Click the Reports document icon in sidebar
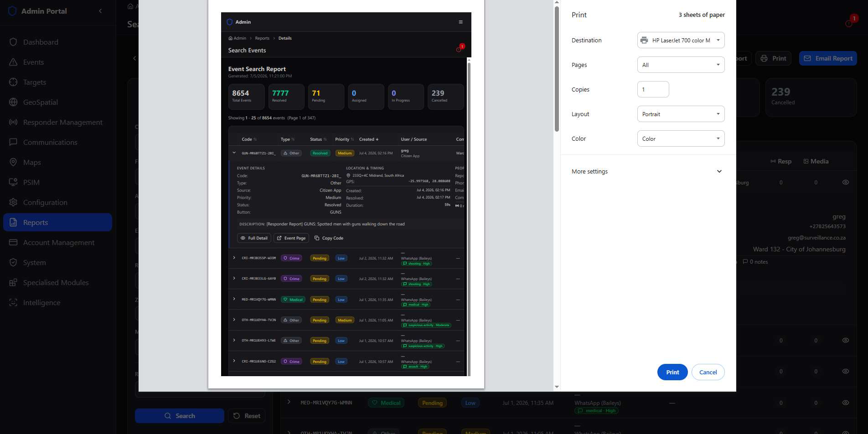Viewport: 868px width, 434px height. tap(13, 222)
